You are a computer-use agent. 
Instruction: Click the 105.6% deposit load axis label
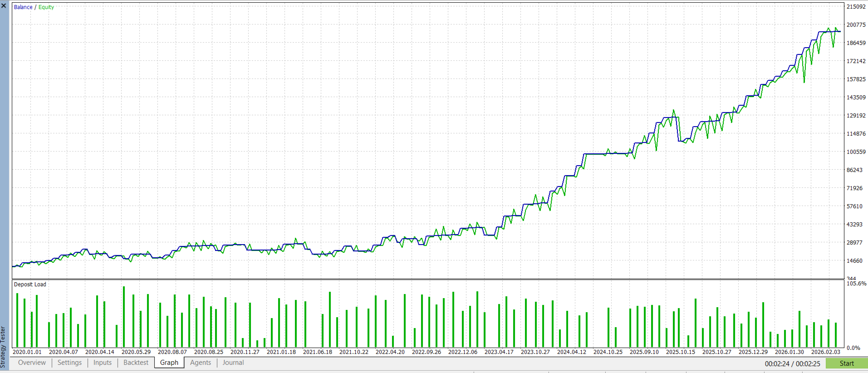click(856, 284)
